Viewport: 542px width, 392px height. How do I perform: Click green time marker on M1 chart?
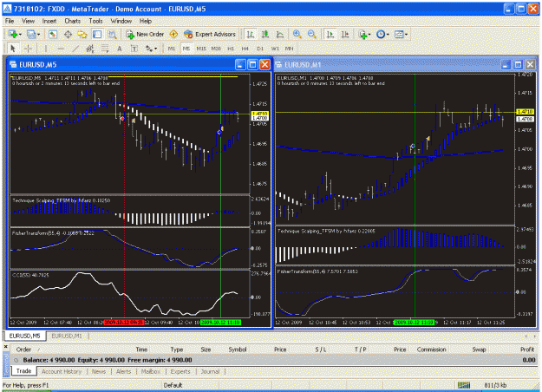[x=414, y=322]
